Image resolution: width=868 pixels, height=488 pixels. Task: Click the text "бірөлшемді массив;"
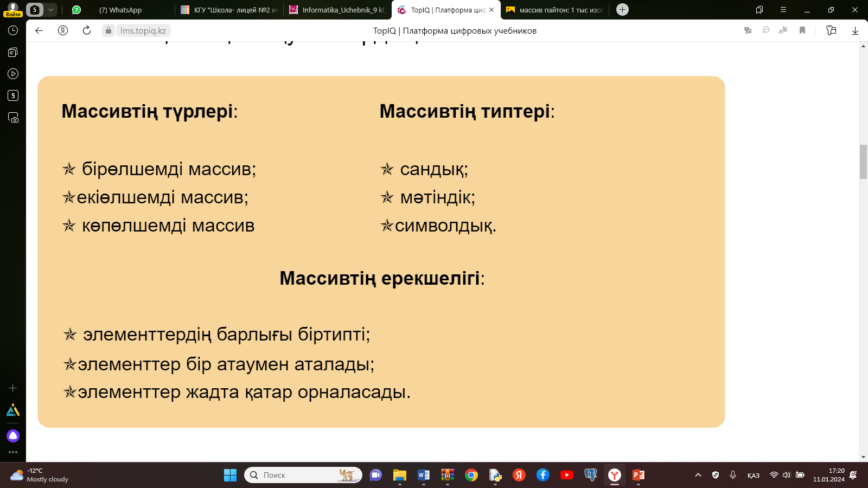pos(169,169)
